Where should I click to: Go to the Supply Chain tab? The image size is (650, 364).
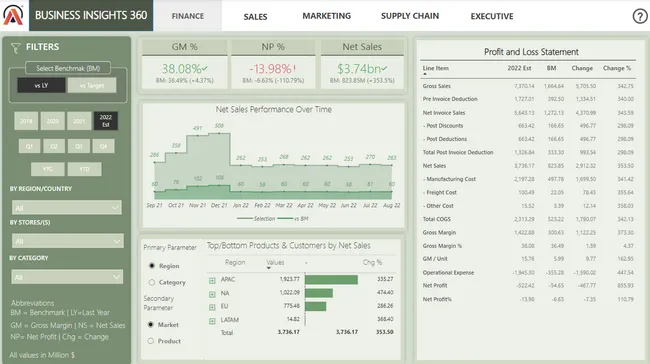click(x=410, y=16)
